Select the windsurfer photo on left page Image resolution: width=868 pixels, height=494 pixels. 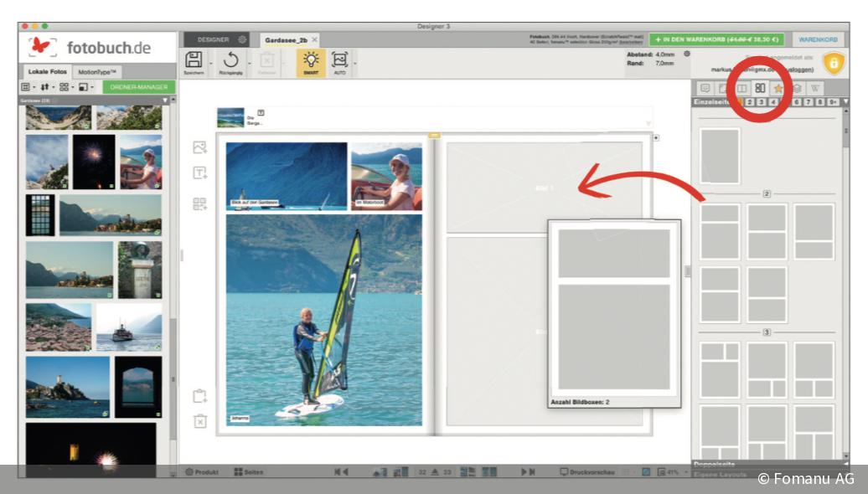[x=324, y=320]
